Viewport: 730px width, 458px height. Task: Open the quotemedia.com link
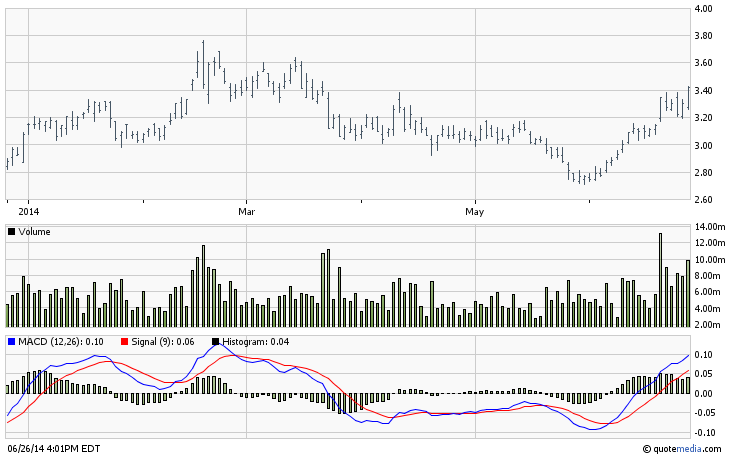[x=682, y=449]
